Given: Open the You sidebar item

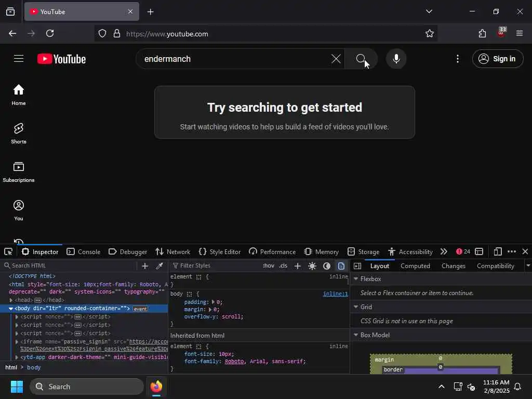Looking at the screenshot, I should (19, 210).
